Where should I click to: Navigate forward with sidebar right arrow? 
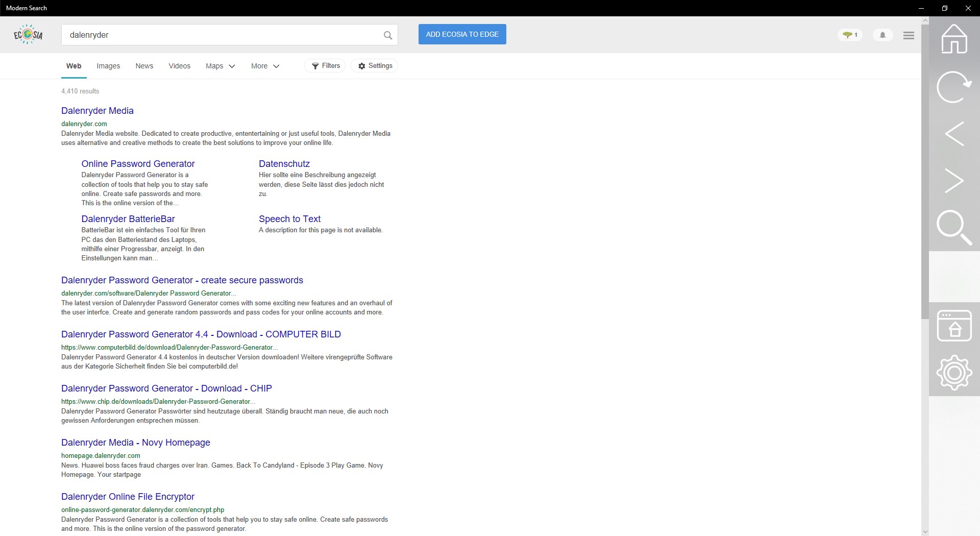coord(954,181)
